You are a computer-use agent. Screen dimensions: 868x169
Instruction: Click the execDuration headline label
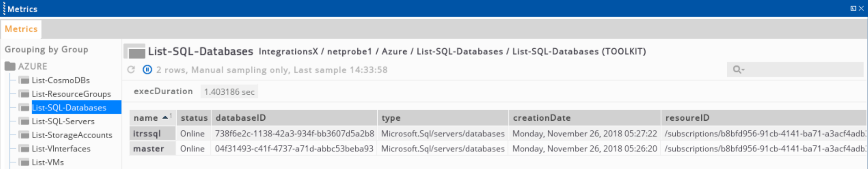click(163, 92)
